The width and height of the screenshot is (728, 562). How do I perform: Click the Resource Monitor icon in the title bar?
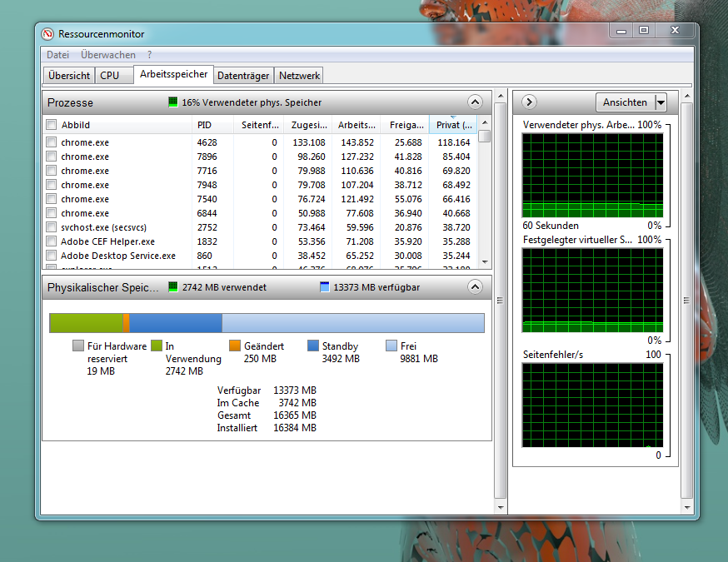(x=47, y=33)
